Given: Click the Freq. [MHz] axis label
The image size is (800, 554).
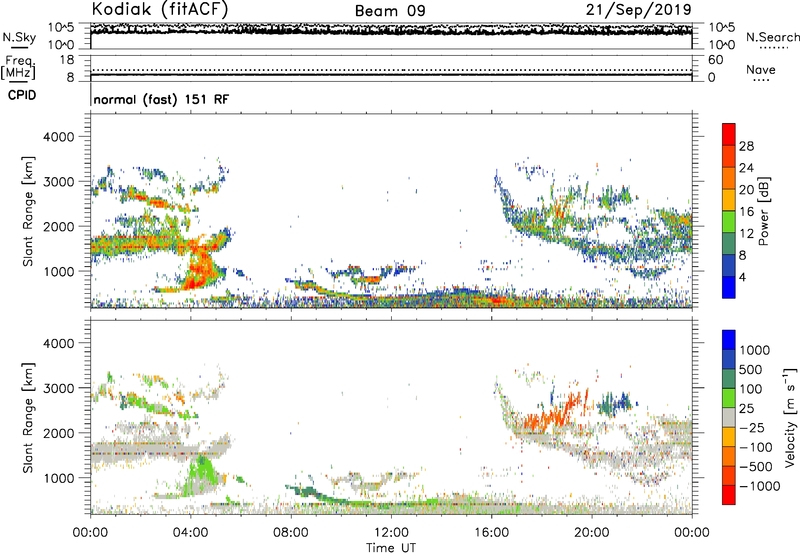Looking at the screenshot, I should pyautogui.click(x=18, y=67).
